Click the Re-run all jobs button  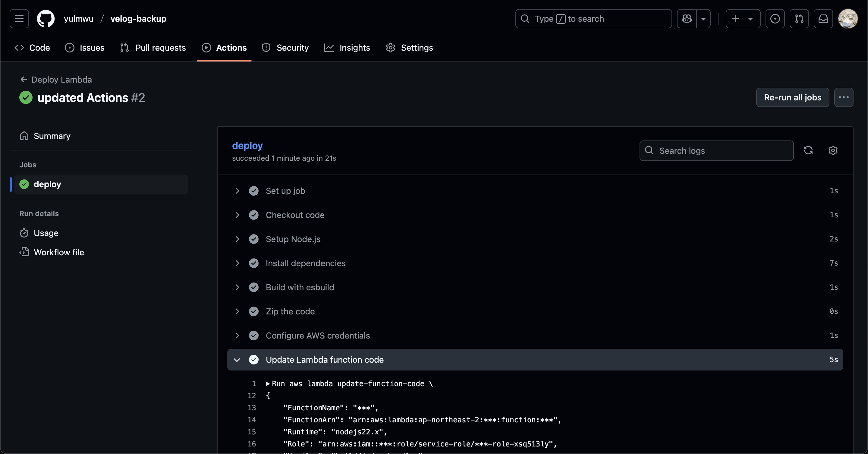coord(792,97)
